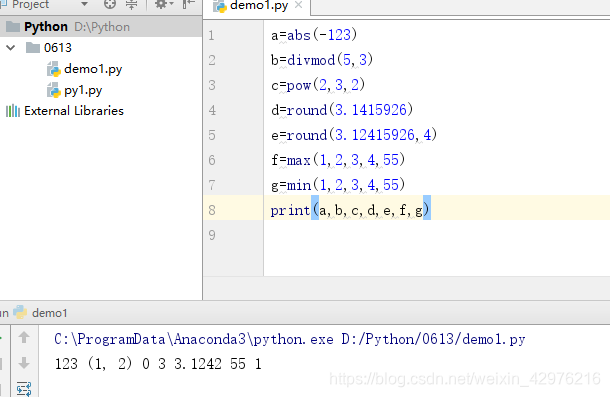Place cursor on a=abs(-123) line
610x397 pixels.
click(x=314, y=35)
